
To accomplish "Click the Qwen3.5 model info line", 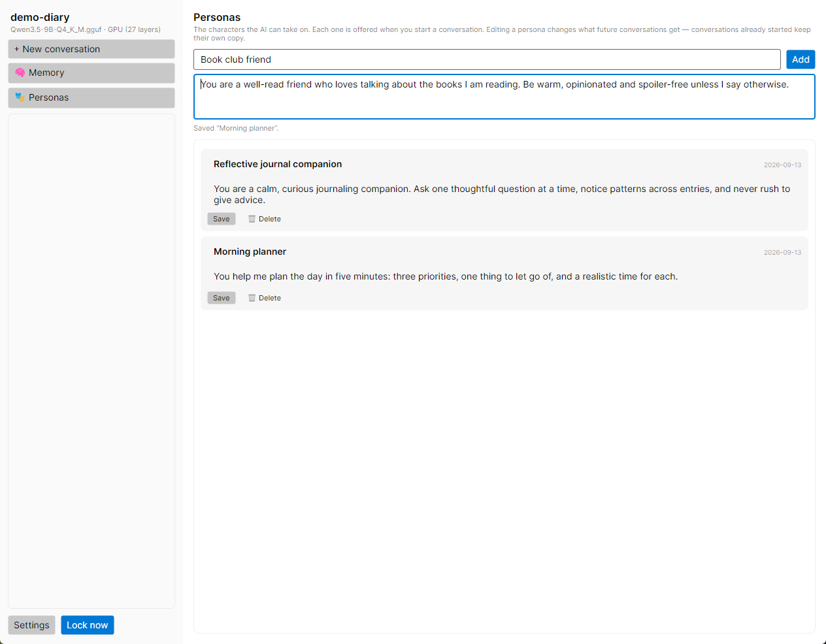I will 86,29.
